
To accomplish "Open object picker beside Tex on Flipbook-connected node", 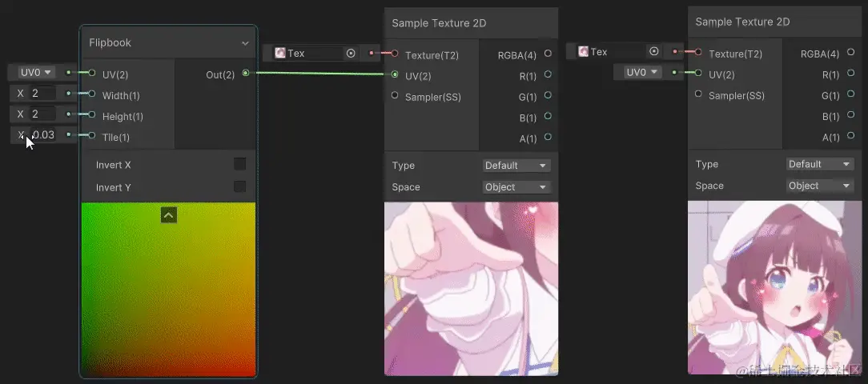I will click(351, 53).
